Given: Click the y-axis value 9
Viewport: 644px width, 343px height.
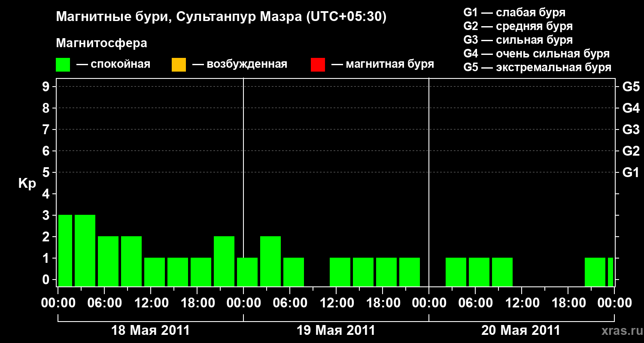Looking at the screenshot, I should pyautogui.click(x=46, y=87).
